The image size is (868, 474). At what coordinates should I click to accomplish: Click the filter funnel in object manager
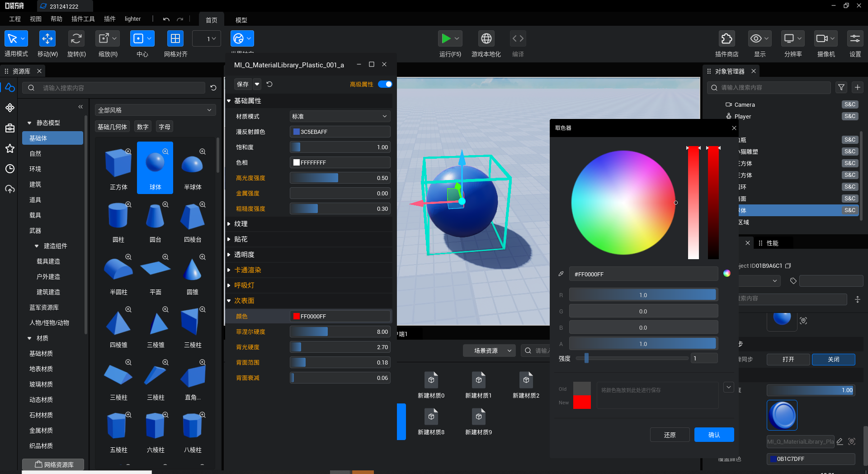[x=841, y=87]
